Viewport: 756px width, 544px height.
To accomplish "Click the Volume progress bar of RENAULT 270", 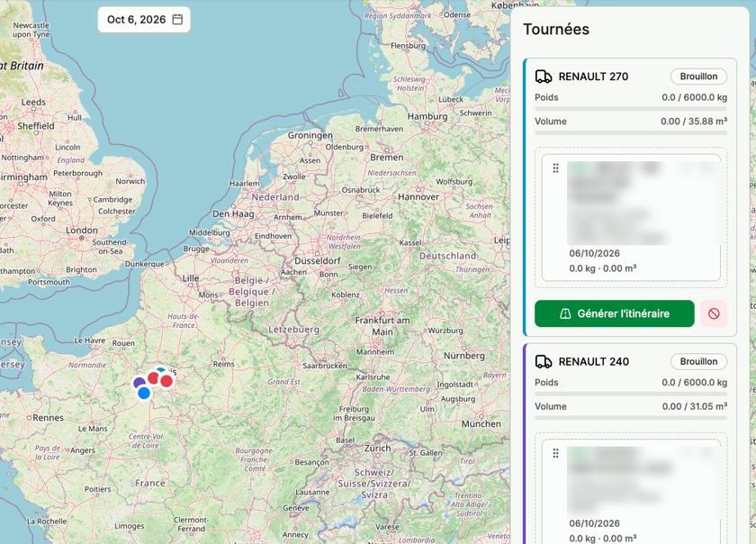I will [x=631, y=132].
